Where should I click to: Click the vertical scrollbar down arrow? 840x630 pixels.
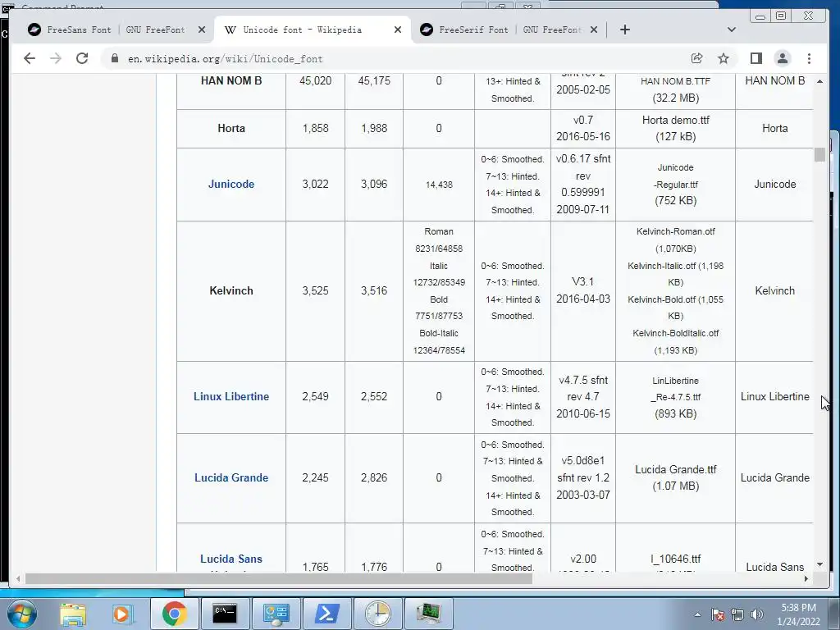[819, 564]
